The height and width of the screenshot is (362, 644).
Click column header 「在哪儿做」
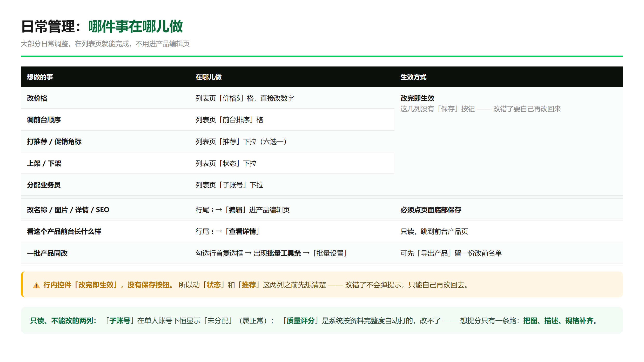209,77
